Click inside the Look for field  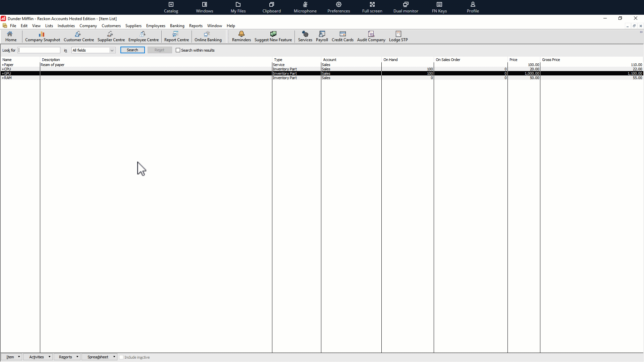click(39, 50)
